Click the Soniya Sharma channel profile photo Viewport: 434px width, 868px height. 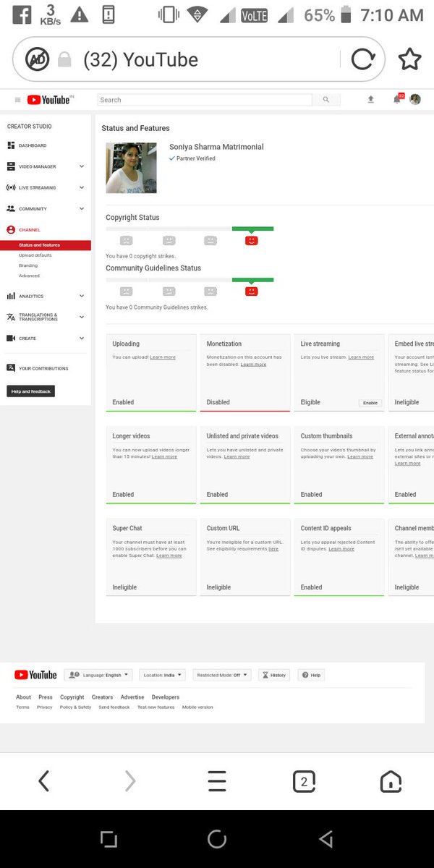[131, 168]
